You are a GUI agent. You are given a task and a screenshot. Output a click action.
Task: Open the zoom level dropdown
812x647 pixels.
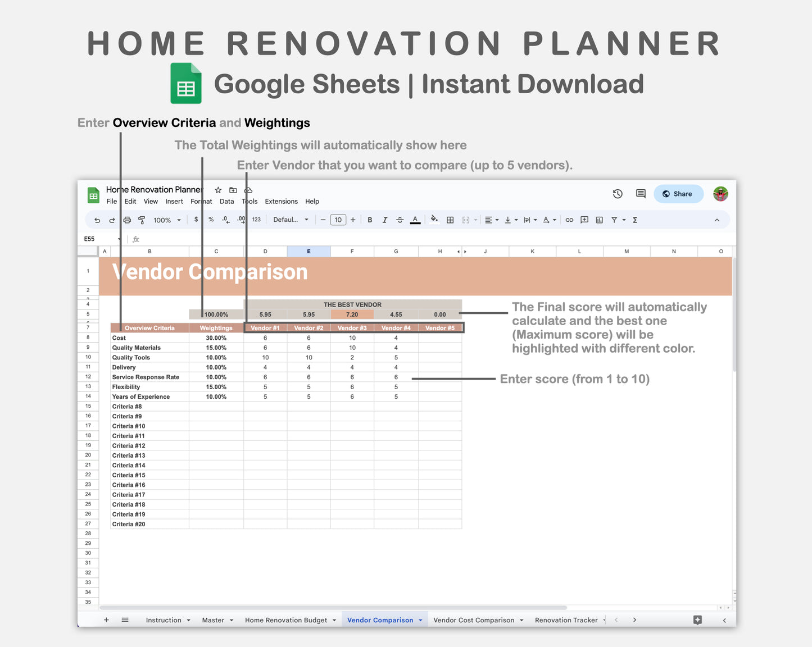pyautogui.click(x=165, y=220)
